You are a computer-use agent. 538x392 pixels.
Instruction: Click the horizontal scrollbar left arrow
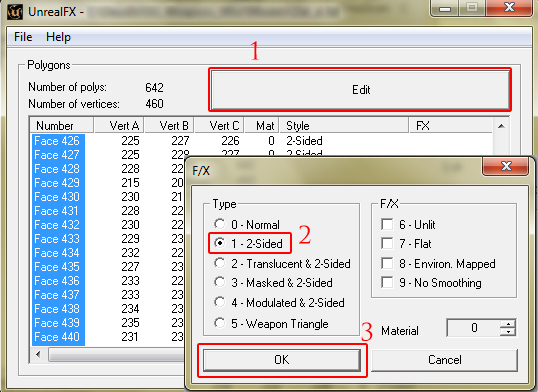click(38, 354)
